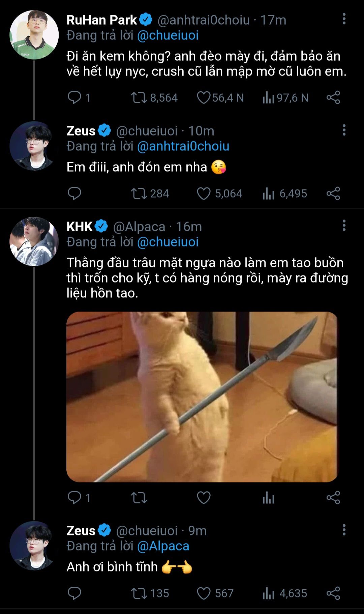Open more options on RuHan Park's tweet
This screenshot has width=364, height=614.
coord(344,19)
